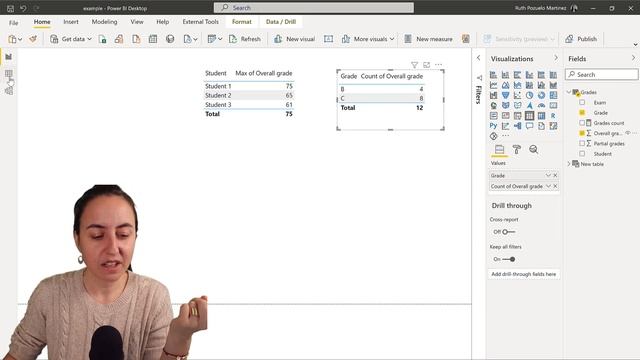Expand the More visuals dropdown

click(392, 39)
